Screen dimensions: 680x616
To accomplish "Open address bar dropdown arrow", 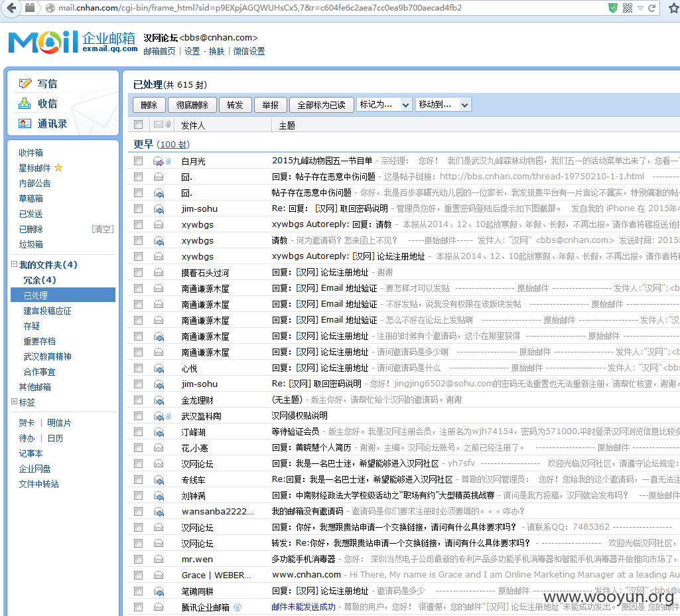I will pyautogui.click(x=640, y=8).
